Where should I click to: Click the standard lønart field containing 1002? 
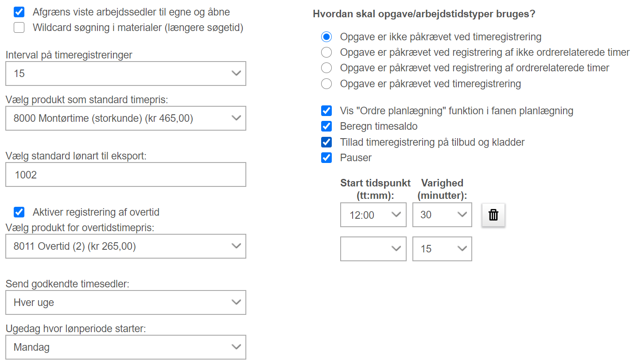click(x=126, y=174)
